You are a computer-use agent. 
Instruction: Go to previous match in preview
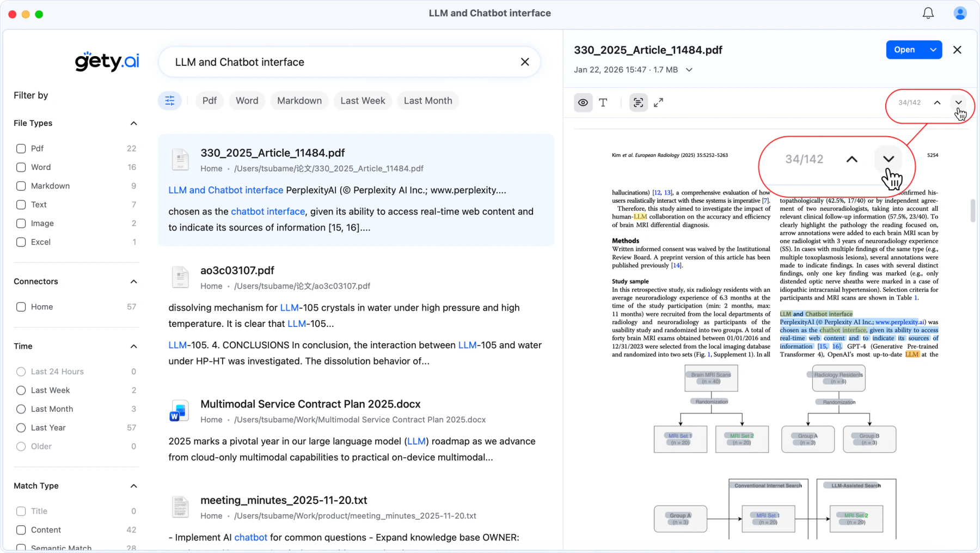point(937,102)
